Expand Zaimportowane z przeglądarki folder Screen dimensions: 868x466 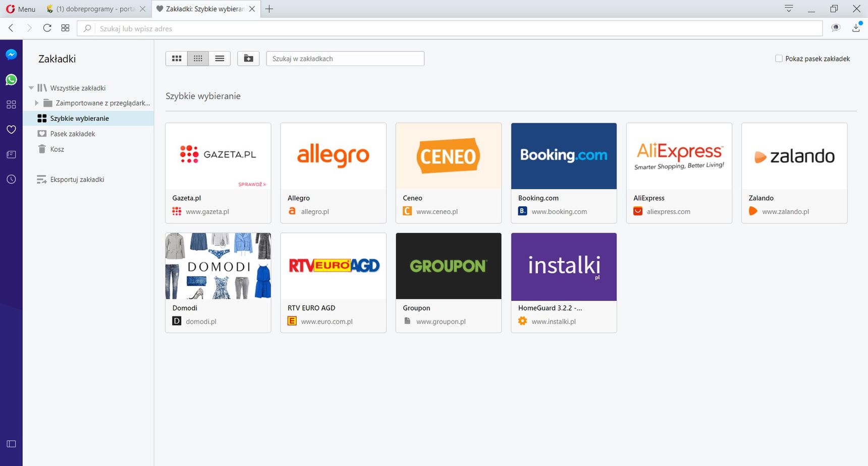pos(36,103)
